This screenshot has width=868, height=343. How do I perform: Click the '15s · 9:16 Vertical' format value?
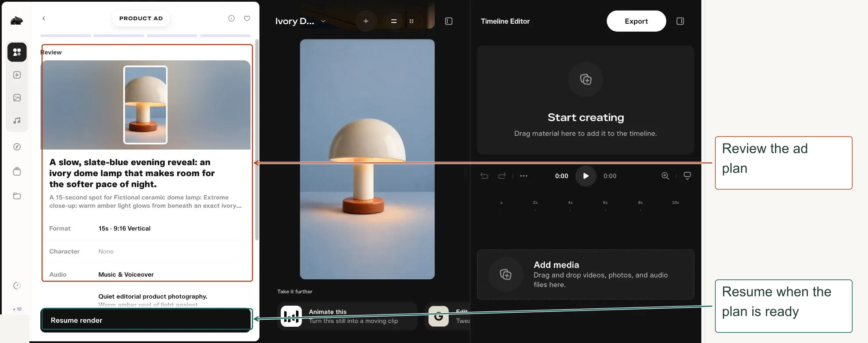click(x=125, y=228)
